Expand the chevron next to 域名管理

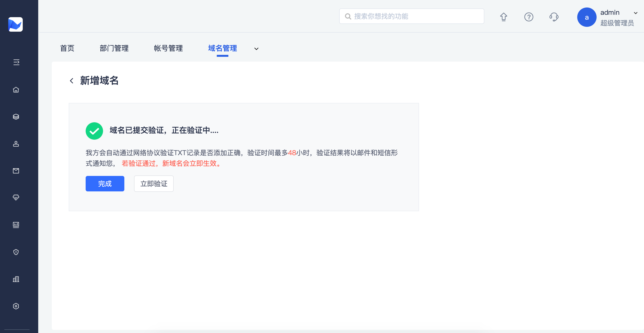(x=256, y=49)
